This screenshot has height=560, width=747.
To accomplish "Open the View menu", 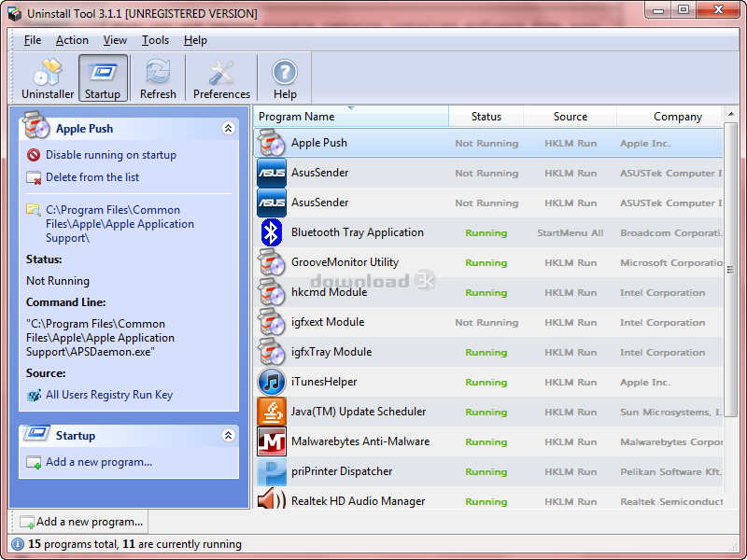I will (115, 40).
